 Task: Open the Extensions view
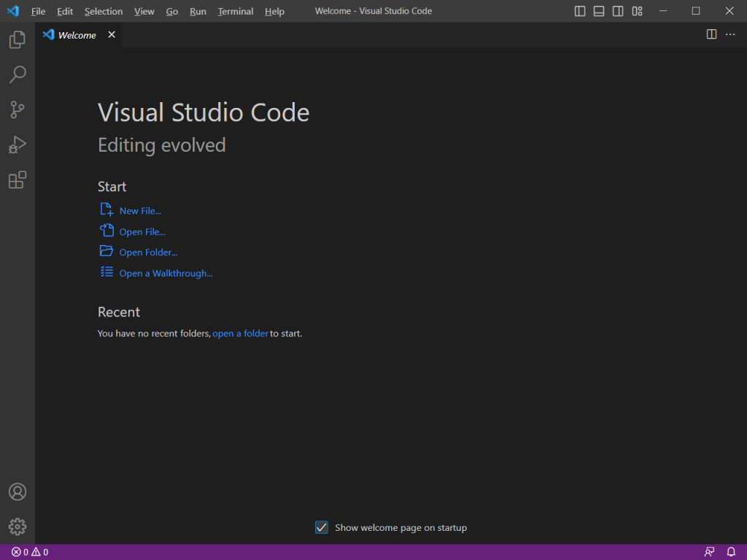(x=18, y=180)
